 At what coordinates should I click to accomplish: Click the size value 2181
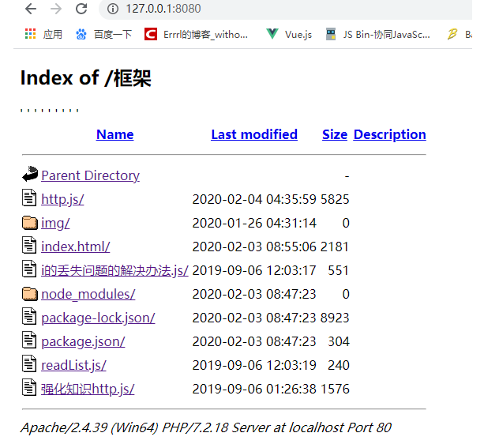tap(335, 247)
